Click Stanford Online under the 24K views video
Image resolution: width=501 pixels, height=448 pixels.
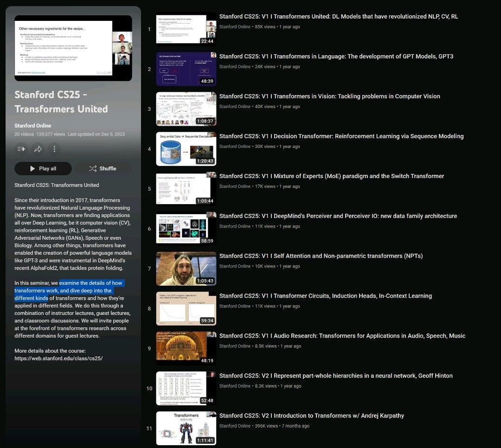point(235,67)
